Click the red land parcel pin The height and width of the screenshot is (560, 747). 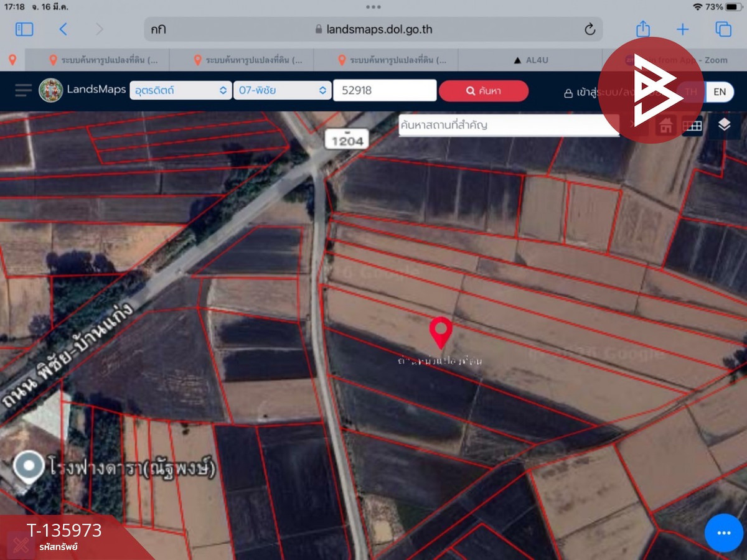441,332
